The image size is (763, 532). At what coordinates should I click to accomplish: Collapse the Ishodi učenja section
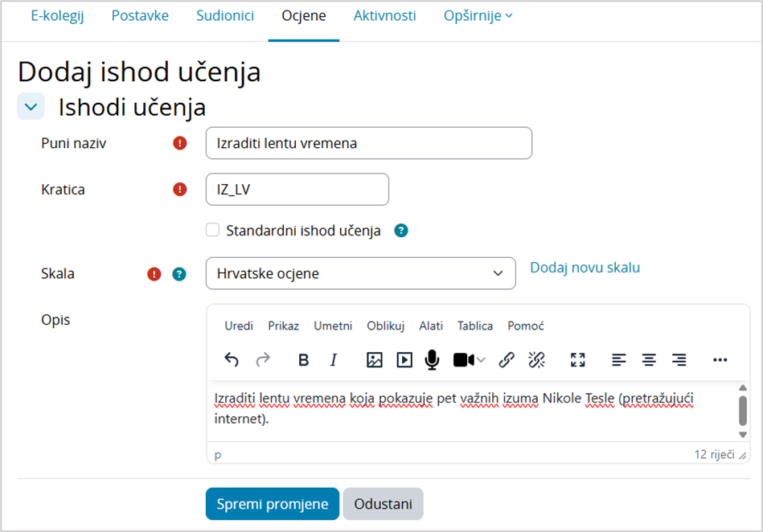[31, 106]
